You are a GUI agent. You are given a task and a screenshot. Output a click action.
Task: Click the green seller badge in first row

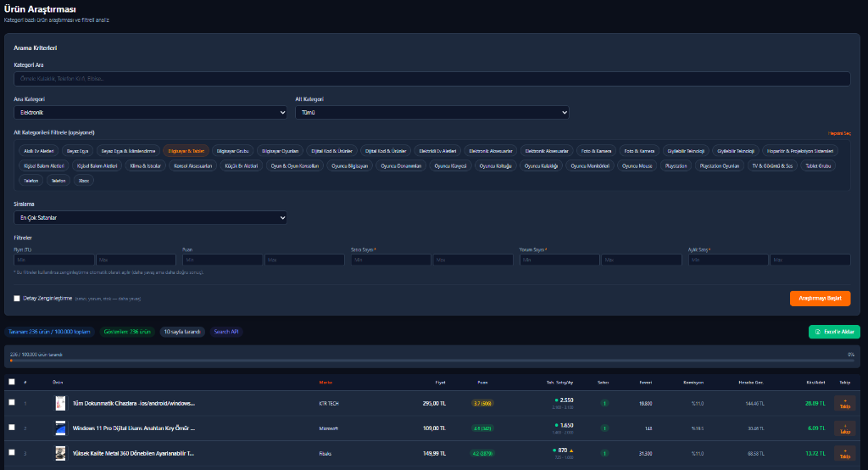point(604,404)
